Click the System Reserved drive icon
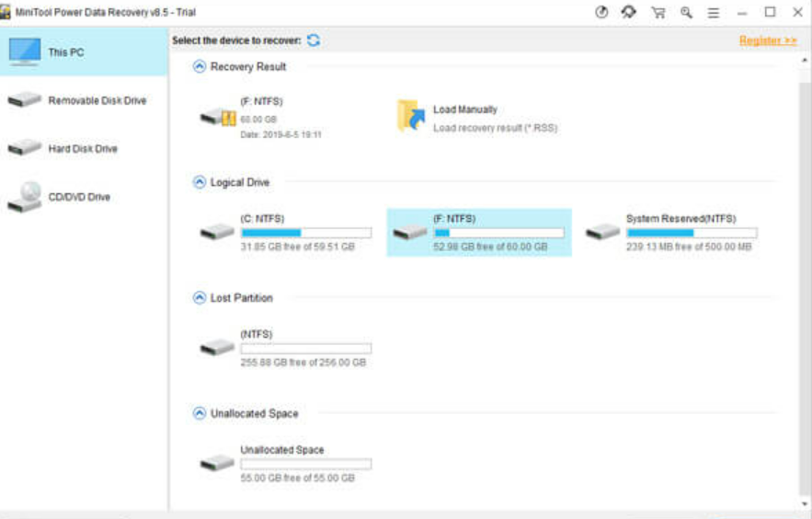Image resolution: width=812 pixels, height=519 pixels. point(602,232)
